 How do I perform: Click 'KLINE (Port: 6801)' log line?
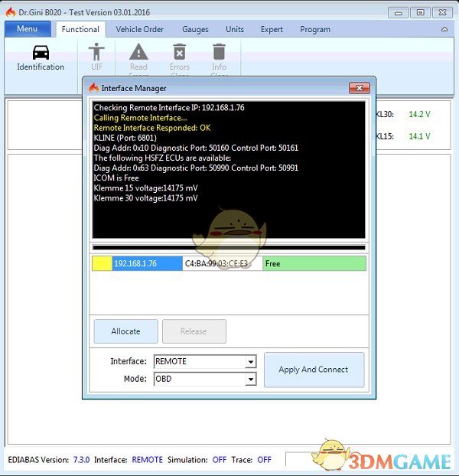(125, 138)
